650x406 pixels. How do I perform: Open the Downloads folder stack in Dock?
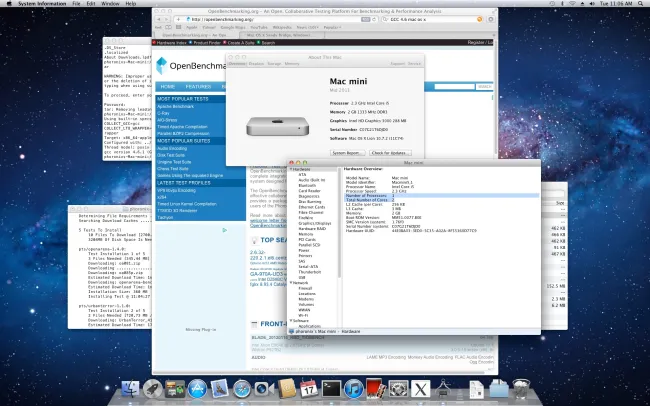[499, 389]
